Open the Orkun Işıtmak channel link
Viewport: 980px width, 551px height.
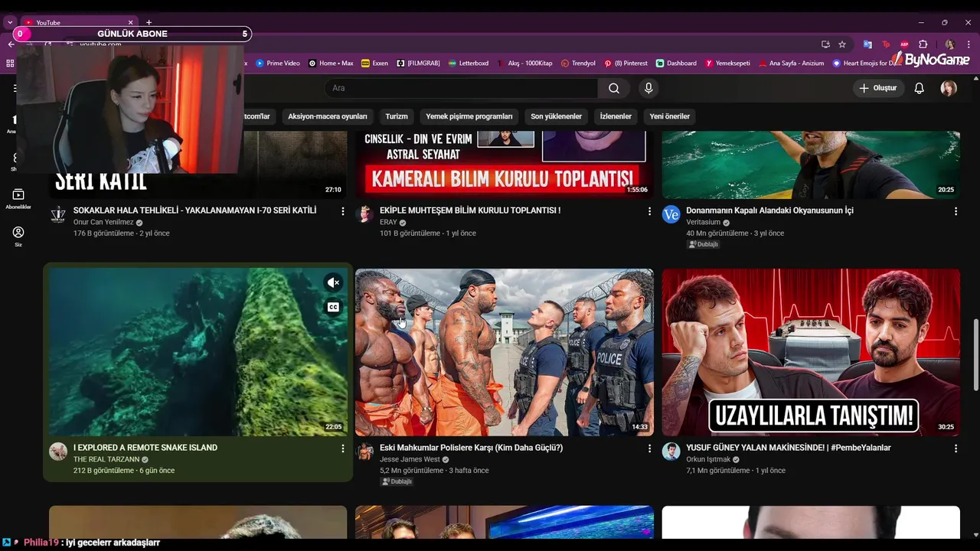click(708, 459)
